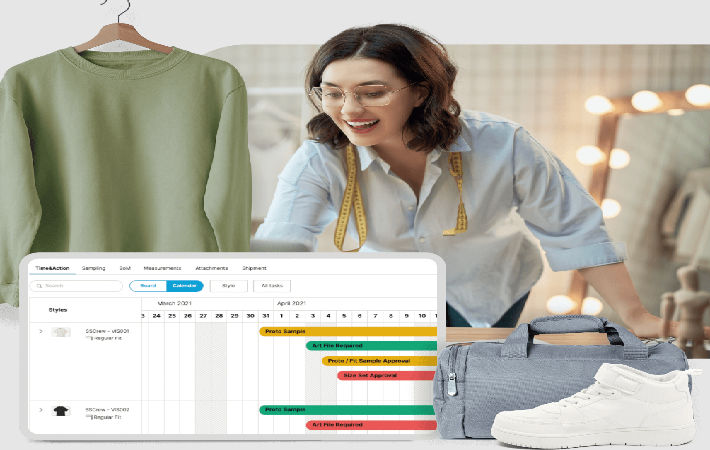710x450 pixels.
Task: Click the date 26 column header
Action: (188, 316)
